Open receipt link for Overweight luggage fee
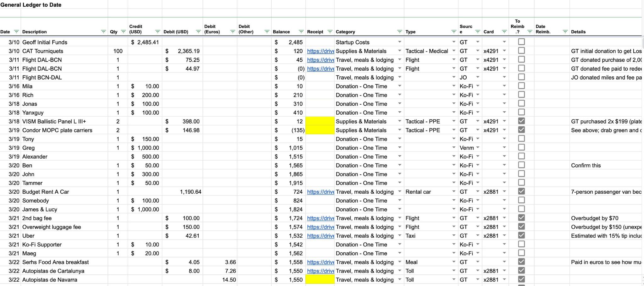644x286 pixels. pyautogui.click(x=320, y=227)
